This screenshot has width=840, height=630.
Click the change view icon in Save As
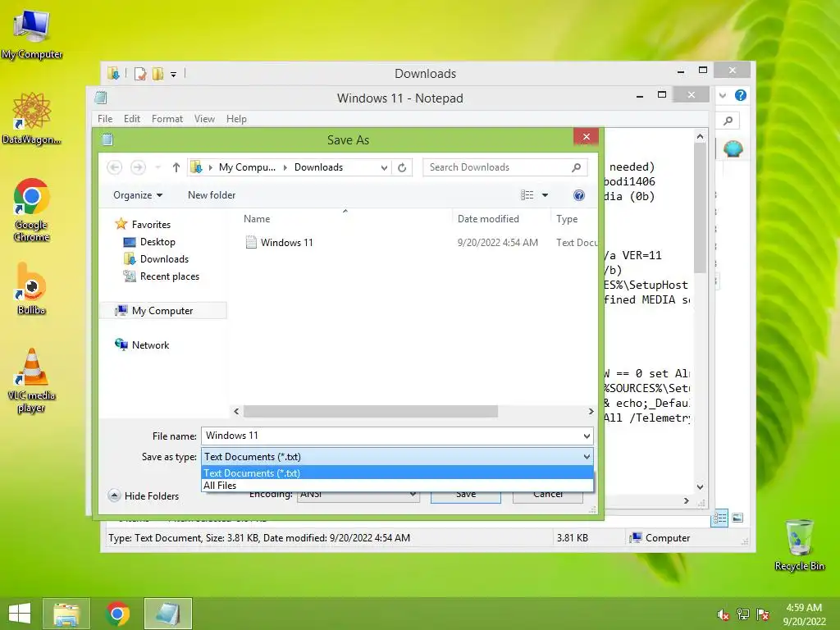pos(527,195)
